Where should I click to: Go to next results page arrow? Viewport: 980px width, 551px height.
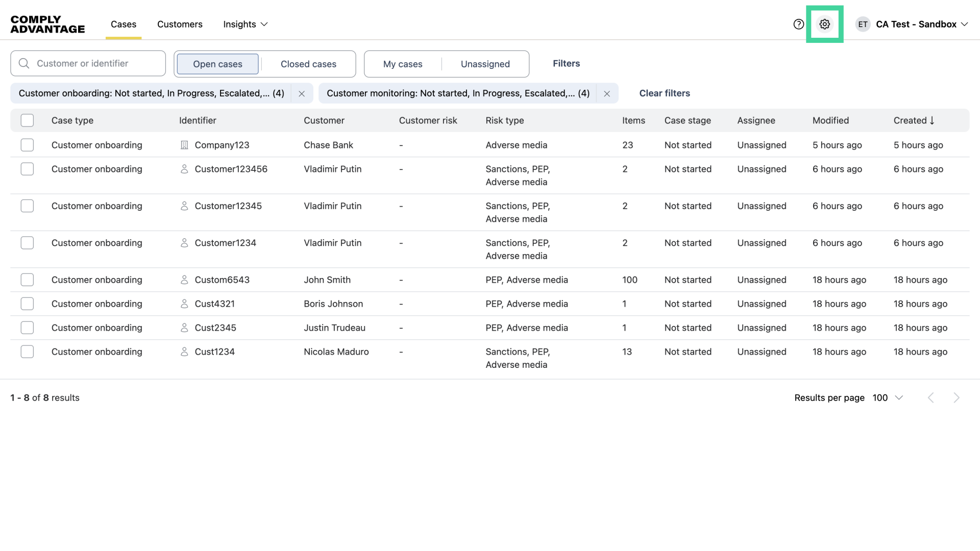pos(956,398)
